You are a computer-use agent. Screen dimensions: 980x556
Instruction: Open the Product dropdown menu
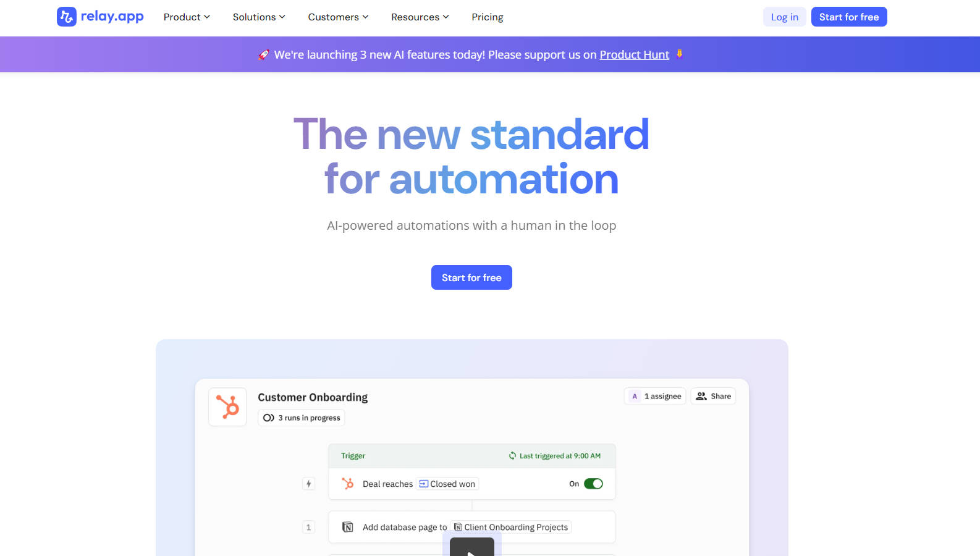pos(187,17)
